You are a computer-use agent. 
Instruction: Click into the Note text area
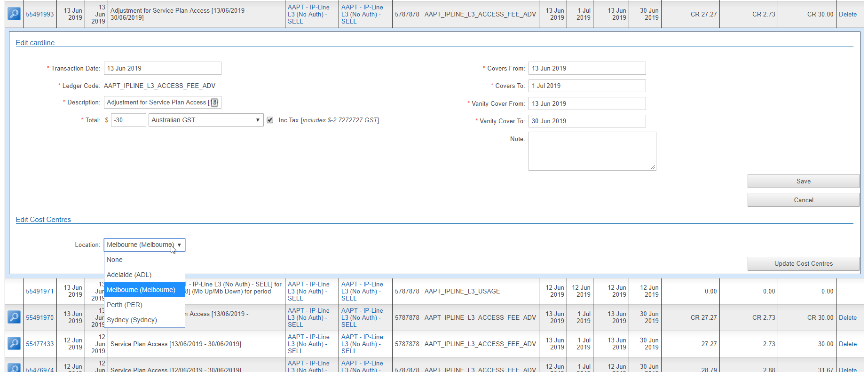pyautogui.click(x=592, y=151)
